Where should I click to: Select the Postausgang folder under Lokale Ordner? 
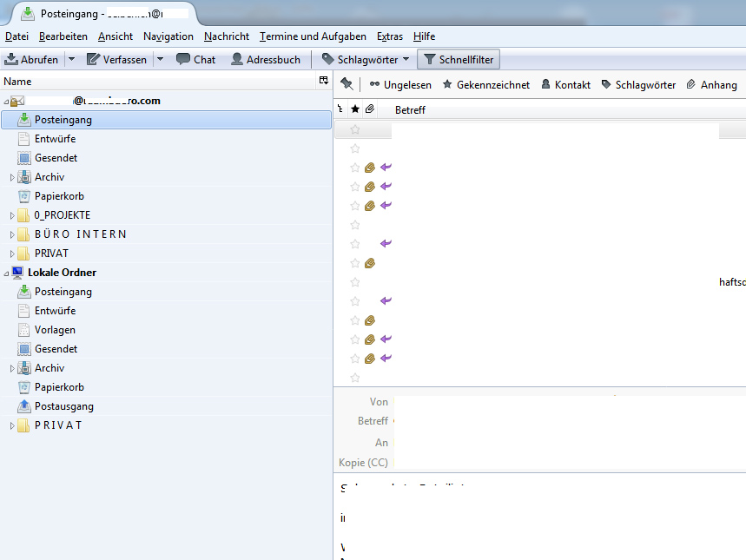click(63, 406)
